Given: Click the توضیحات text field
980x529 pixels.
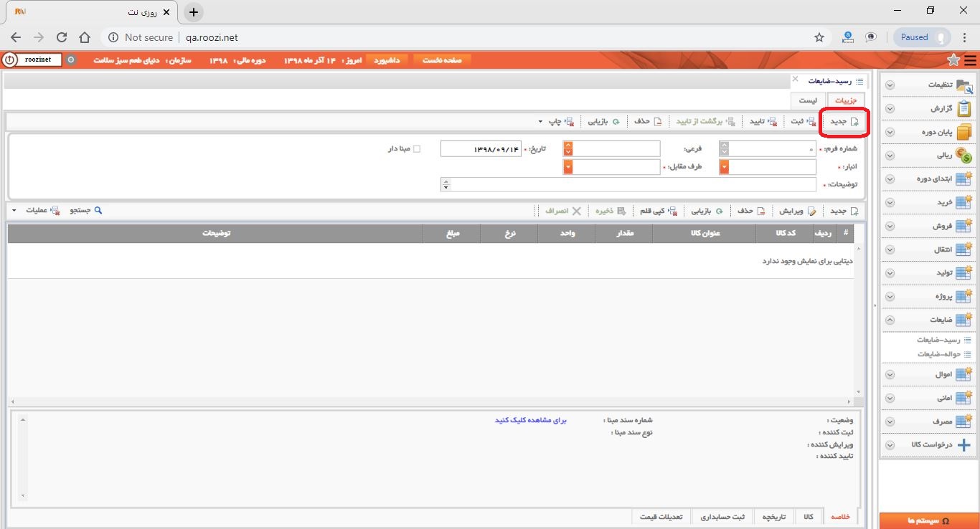Looking at the screenshot, I should 628,185.
